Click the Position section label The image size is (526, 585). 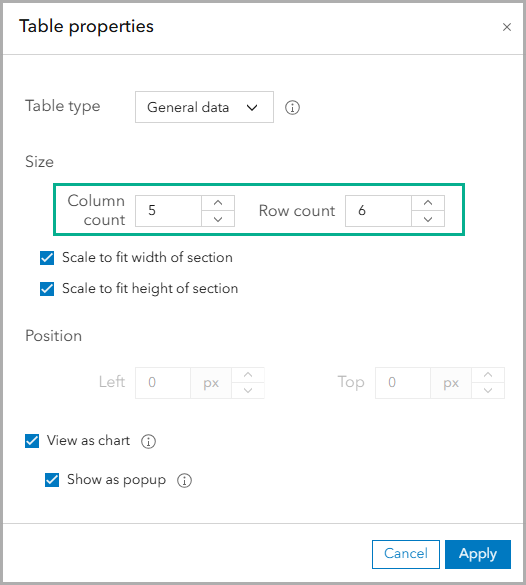point(53,336)
